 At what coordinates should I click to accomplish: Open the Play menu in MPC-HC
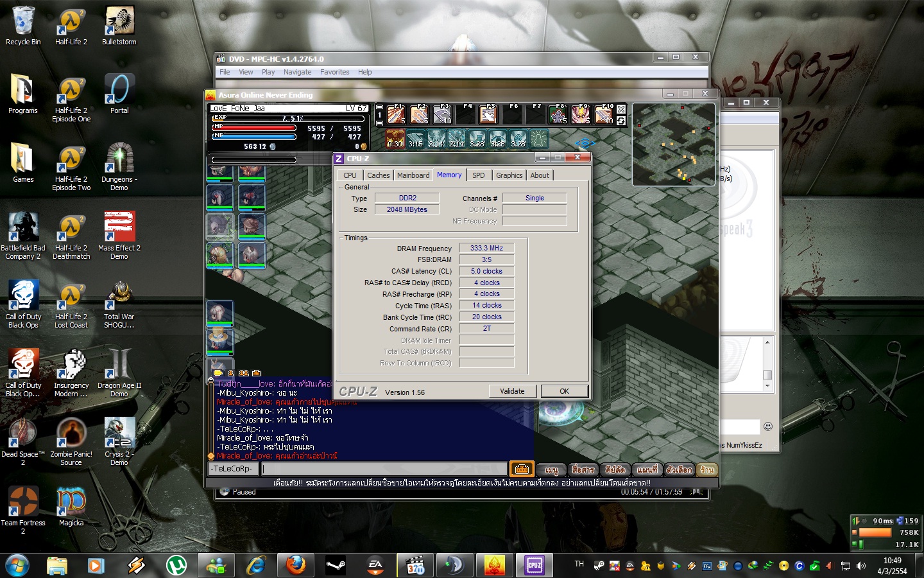coord(268,72)
